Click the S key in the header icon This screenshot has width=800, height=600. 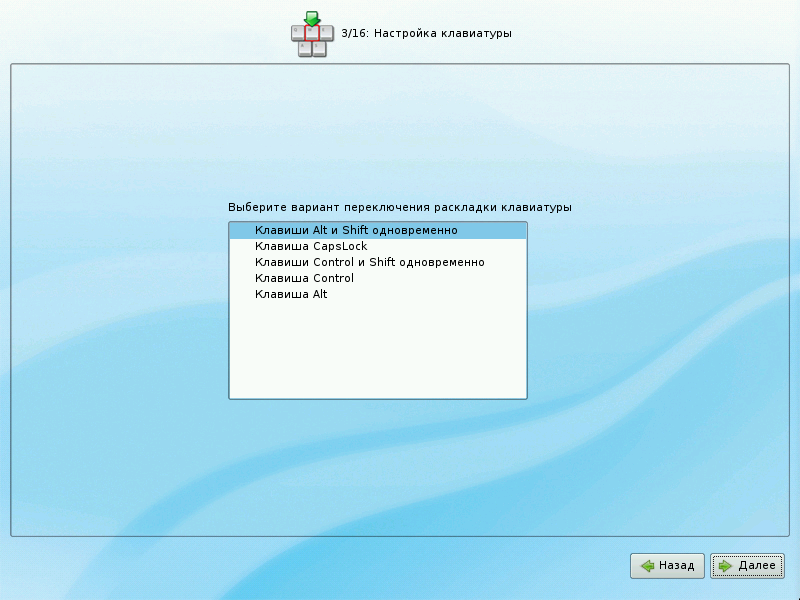click(x=319, y=48)
